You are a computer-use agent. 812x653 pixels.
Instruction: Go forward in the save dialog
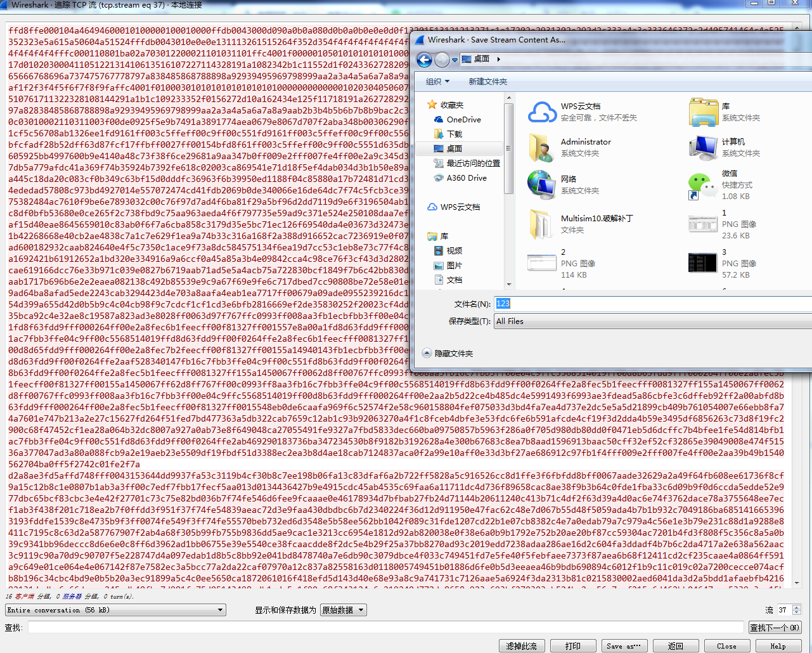[442, 60]
